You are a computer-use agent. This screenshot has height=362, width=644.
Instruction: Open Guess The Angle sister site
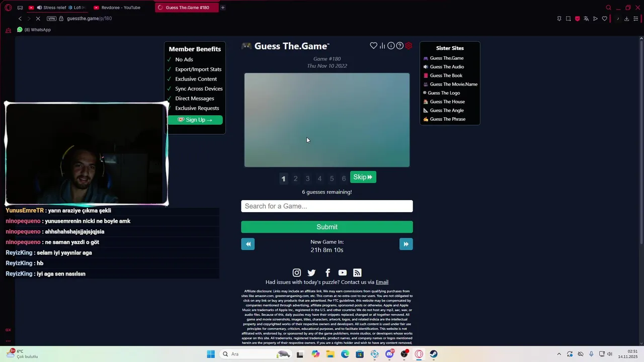coord(443,110)
